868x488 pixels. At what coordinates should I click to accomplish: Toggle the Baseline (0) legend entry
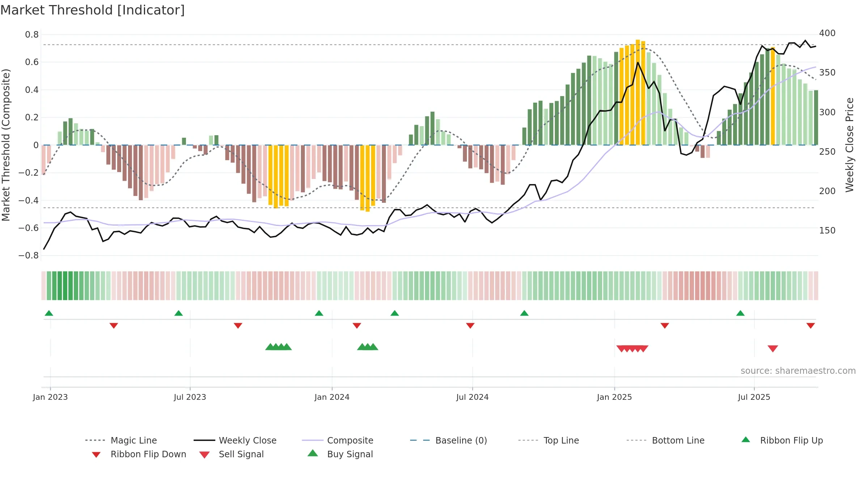pyautogui.click(x=448, y=440)
